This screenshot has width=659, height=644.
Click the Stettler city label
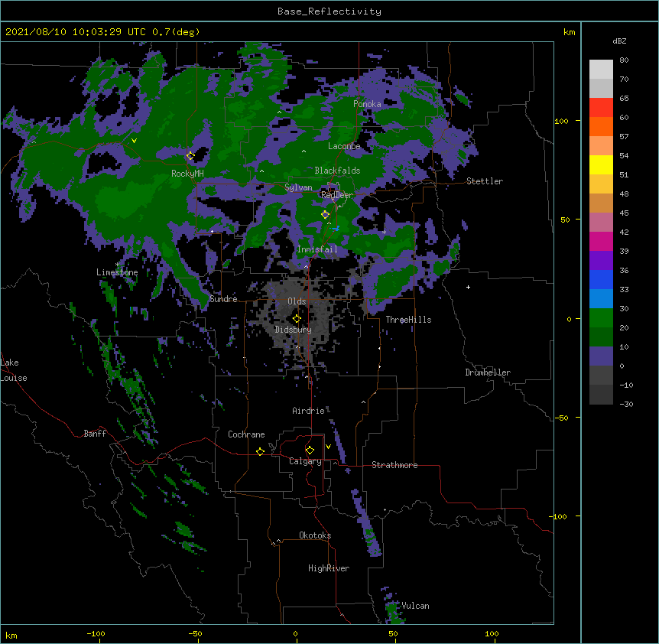coord(485,181)
